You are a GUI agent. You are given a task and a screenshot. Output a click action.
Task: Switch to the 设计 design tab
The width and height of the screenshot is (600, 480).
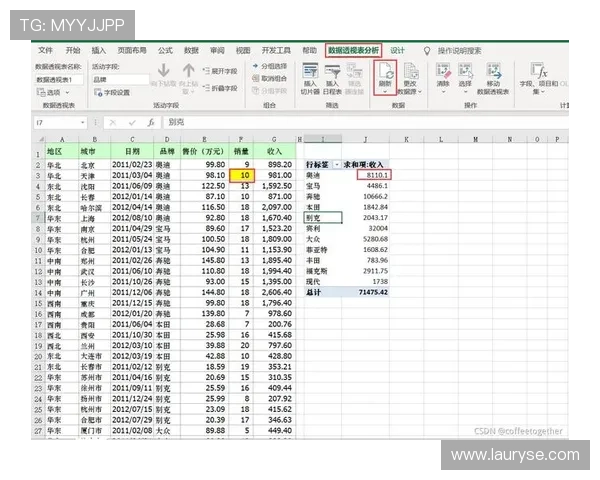click(x=398, y=51)
